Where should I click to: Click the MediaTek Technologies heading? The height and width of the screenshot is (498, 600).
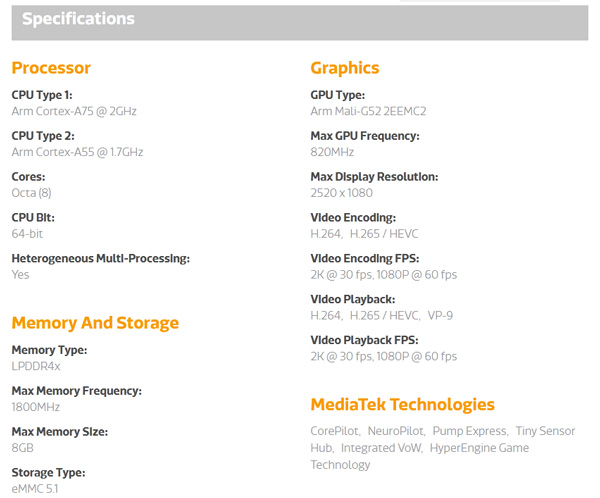coord(403,405)
